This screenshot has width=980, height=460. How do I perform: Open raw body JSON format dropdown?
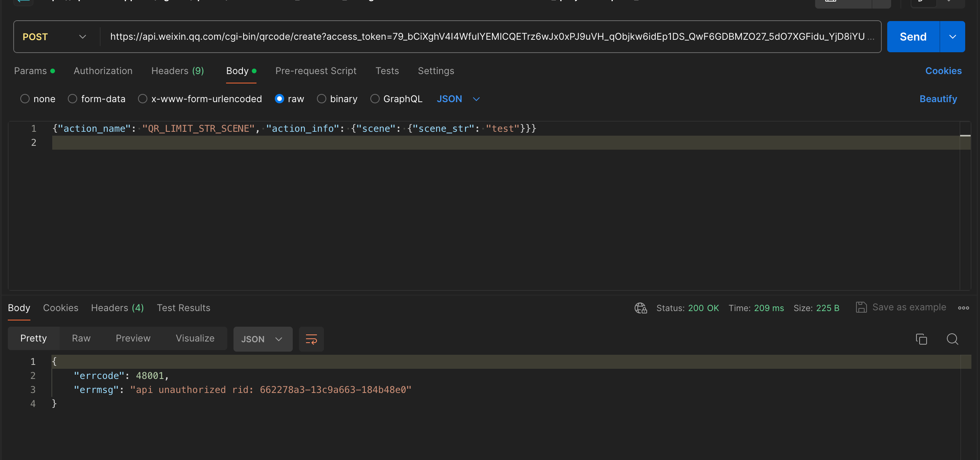[x=458, y=99]
